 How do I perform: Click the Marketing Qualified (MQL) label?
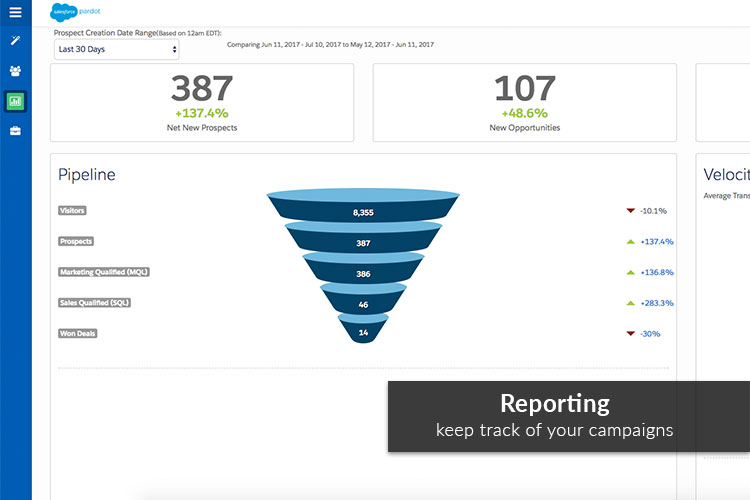pyautogui.click(x=104, y=272)
